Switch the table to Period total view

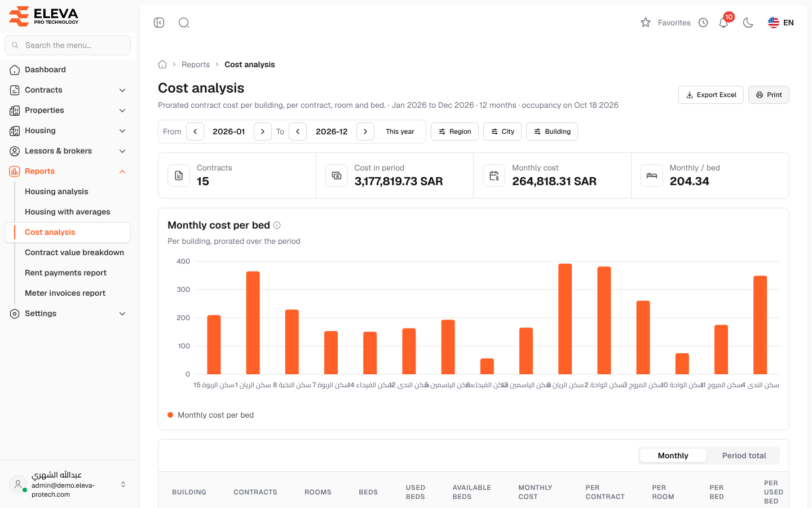[744, 456]
